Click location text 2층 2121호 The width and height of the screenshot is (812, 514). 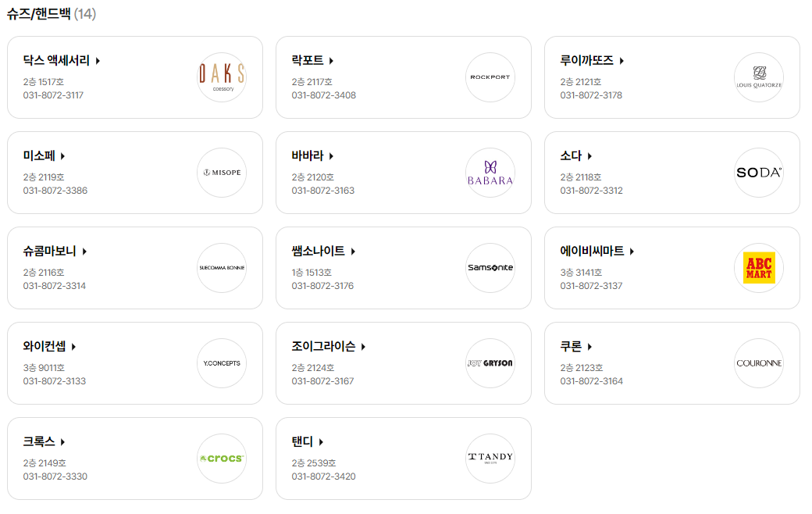pyautogui.click(x=581, y=82)
